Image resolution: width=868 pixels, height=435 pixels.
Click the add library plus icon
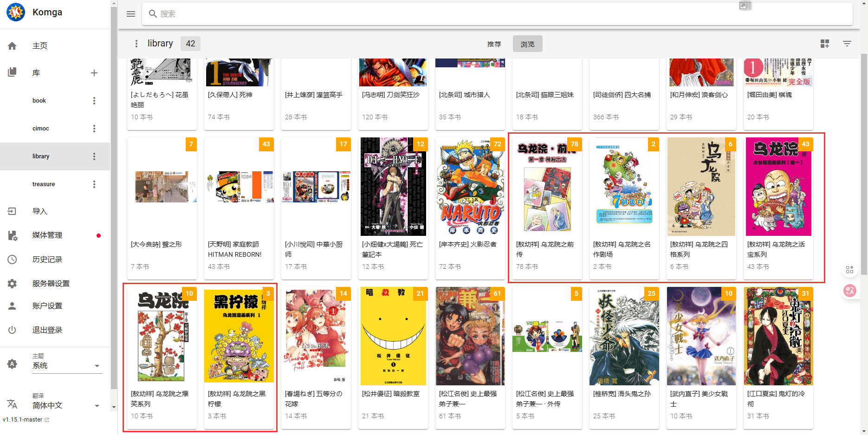click(94, 73)
